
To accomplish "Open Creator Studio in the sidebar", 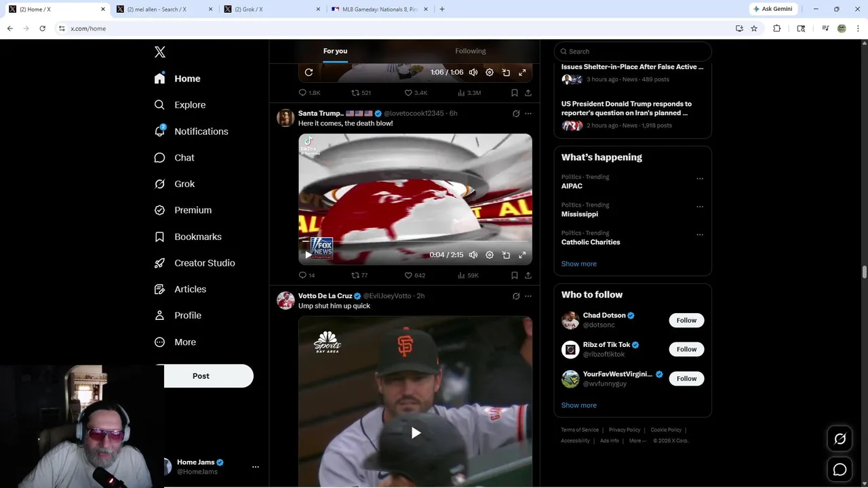I will point(195,263).
